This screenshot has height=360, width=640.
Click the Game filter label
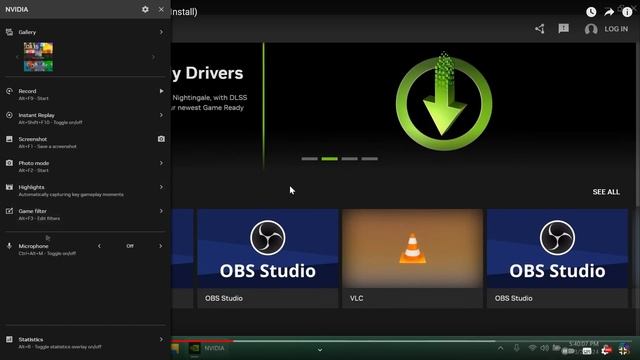[x=32, y=211]
